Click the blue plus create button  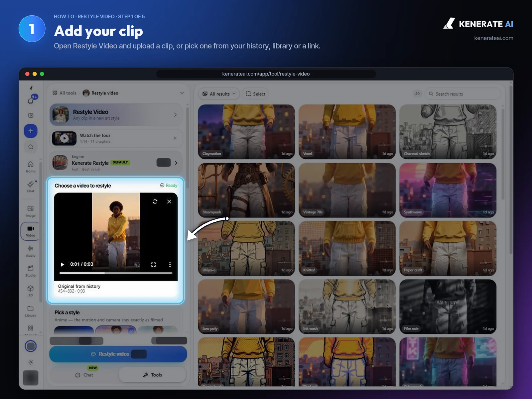point(31,131)
